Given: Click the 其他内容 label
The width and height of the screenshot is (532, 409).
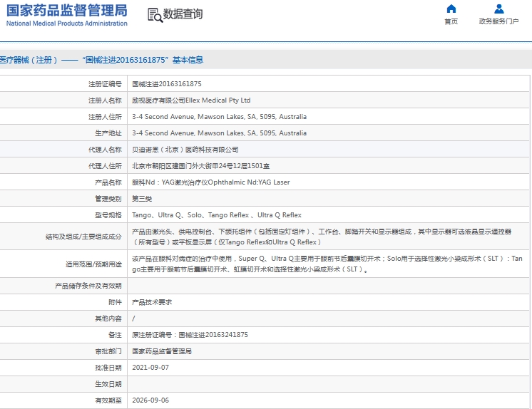Looking at the screenshot, I should 108,319.
